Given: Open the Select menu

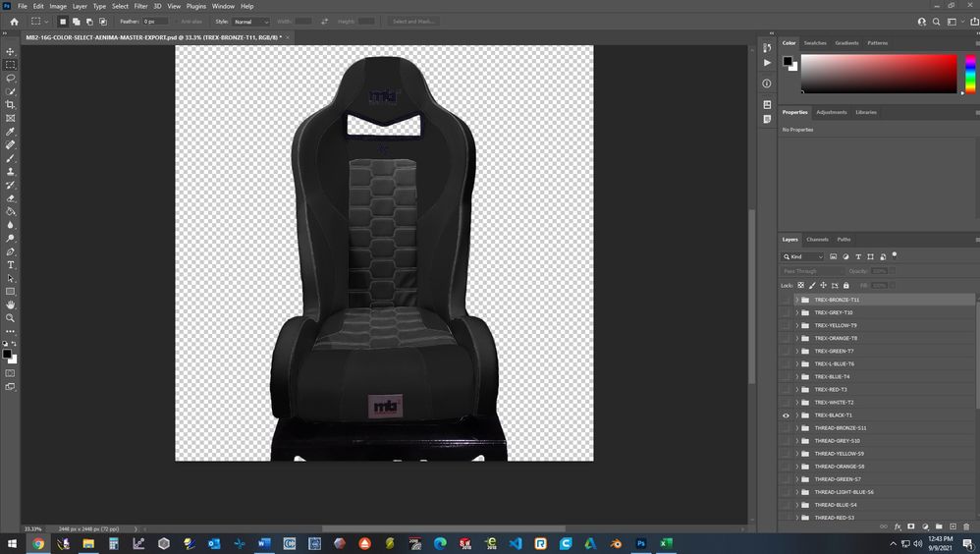Looking at the screenshot, I should tap(120, 6).
